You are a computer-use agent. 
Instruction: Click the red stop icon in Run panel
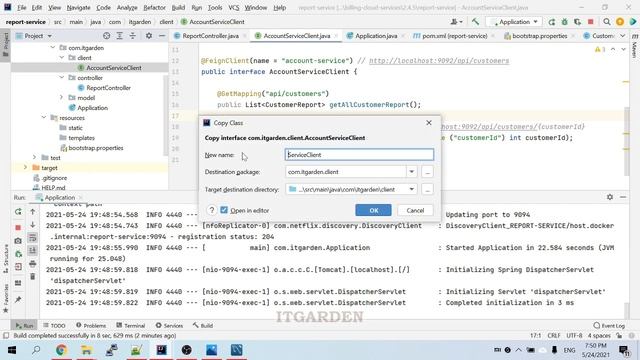[x=18, y=227]
